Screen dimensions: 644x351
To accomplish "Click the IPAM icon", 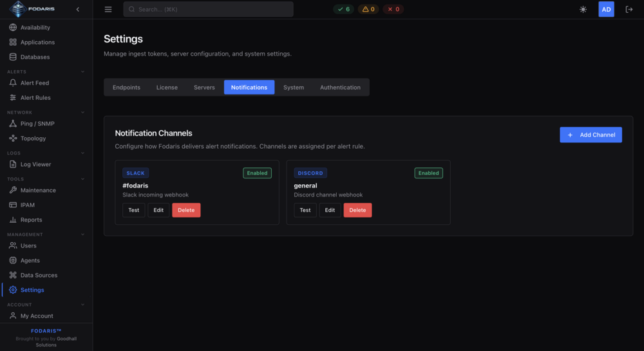I will (x=13, y=205).
